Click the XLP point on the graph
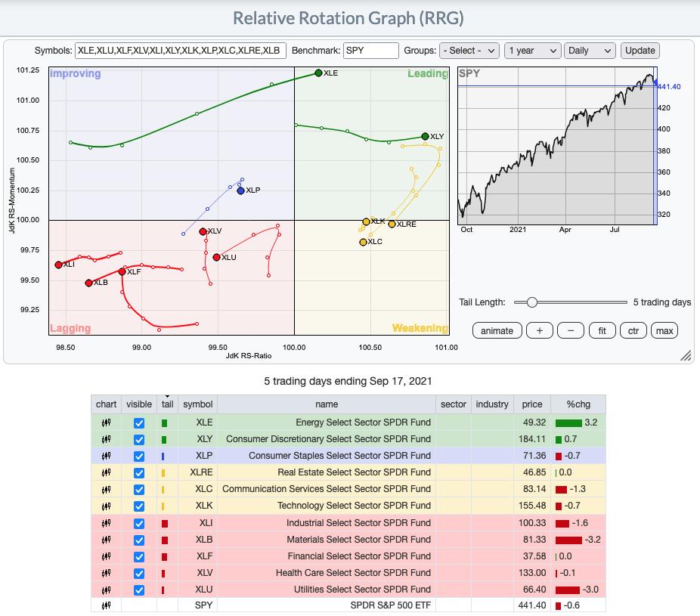 (x=240, y=190)
